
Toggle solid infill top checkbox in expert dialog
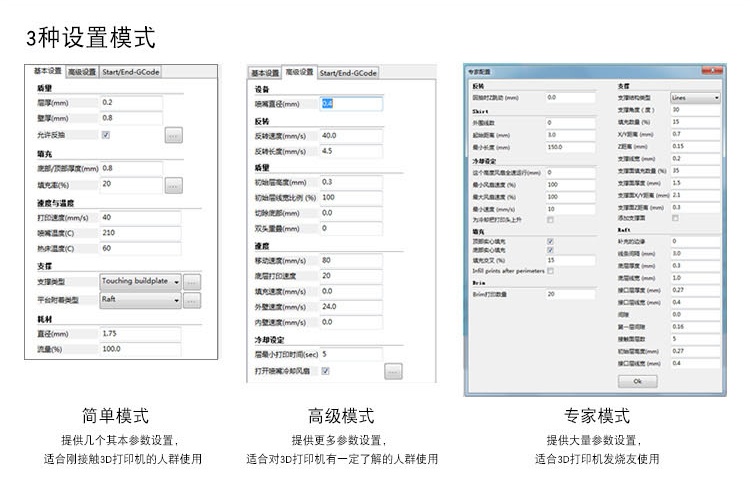[550, 242]
